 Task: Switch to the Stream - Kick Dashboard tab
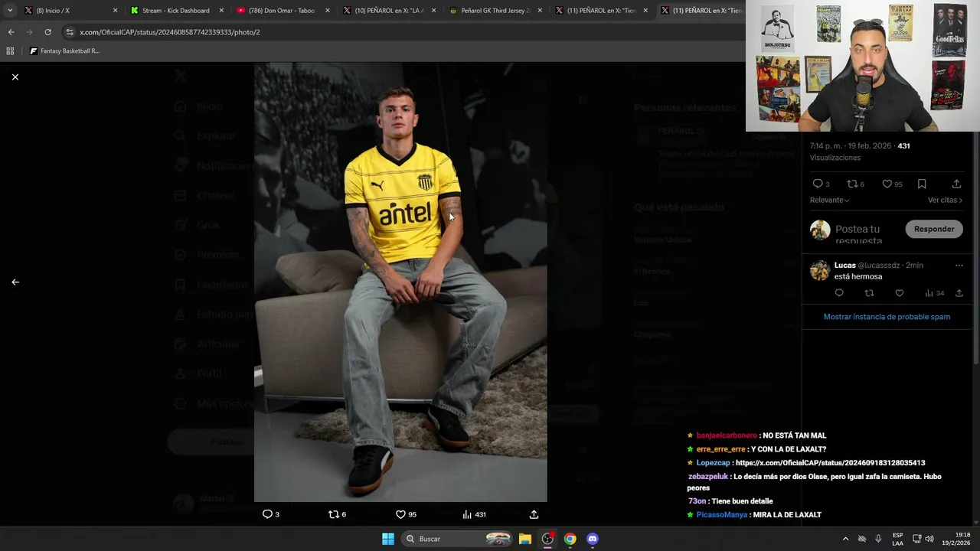[175, 11]
